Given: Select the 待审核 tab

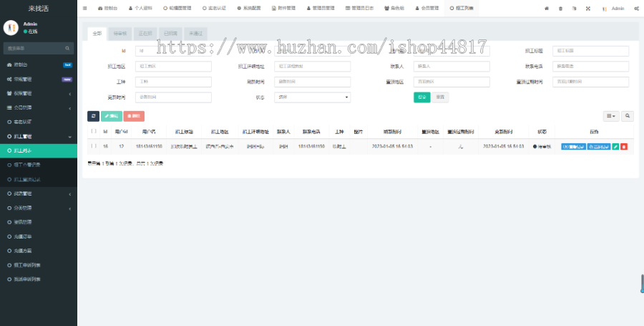Looking at the screenshot, I should [120, 34].
